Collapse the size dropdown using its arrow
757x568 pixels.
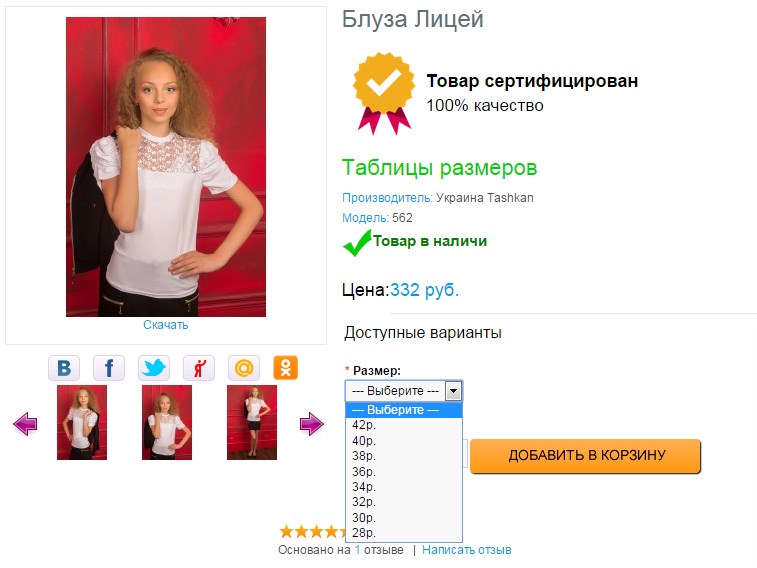453,390
